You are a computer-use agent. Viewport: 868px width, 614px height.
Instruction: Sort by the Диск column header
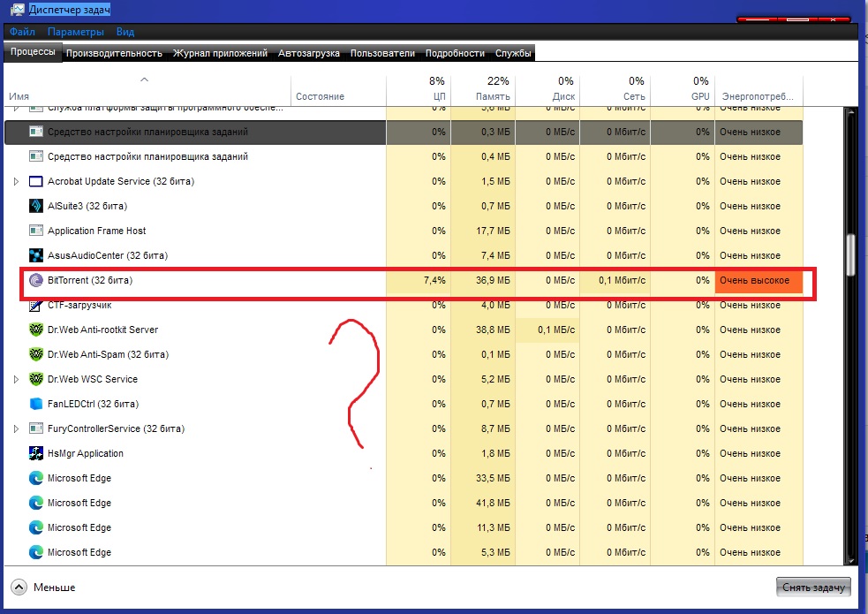[x=547, y=88]
